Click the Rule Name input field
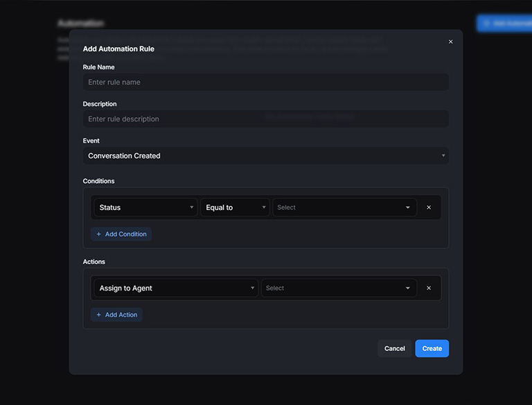This screenshot has height=405, width=532. [265, 83]
